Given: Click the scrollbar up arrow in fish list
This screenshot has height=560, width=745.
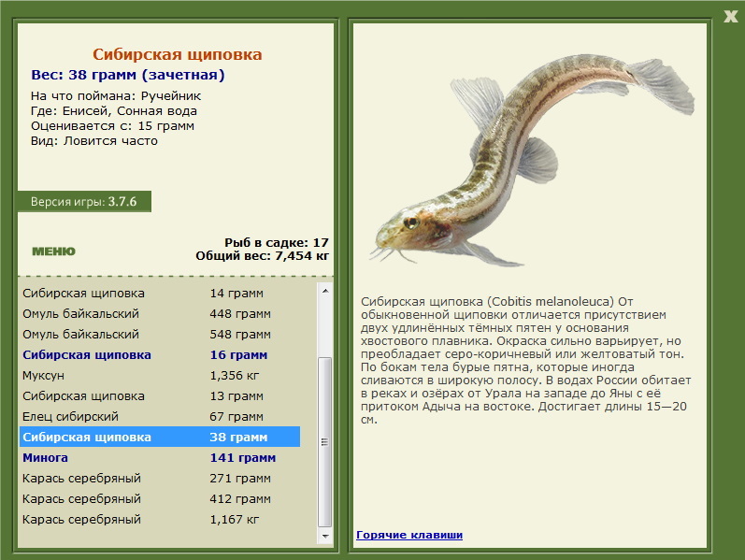Looking at the screenshot, I should coord(325,291).
